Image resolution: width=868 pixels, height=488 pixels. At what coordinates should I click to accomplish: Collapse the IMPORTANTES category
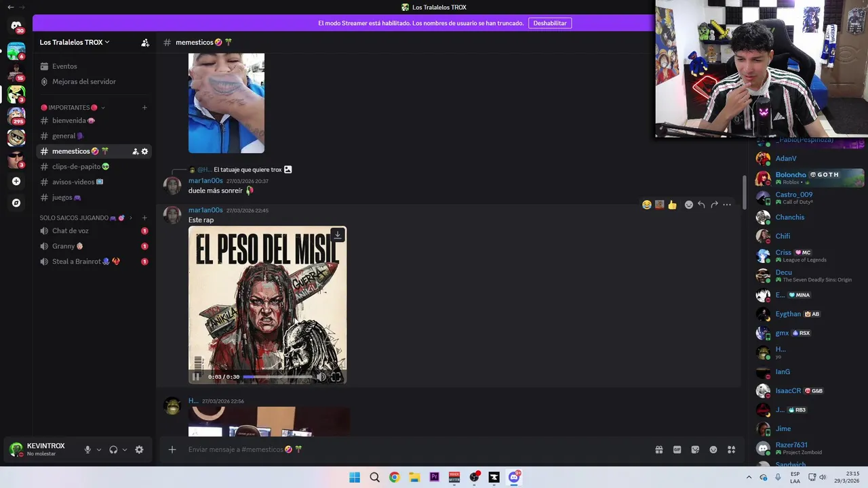tap(73, 108)
